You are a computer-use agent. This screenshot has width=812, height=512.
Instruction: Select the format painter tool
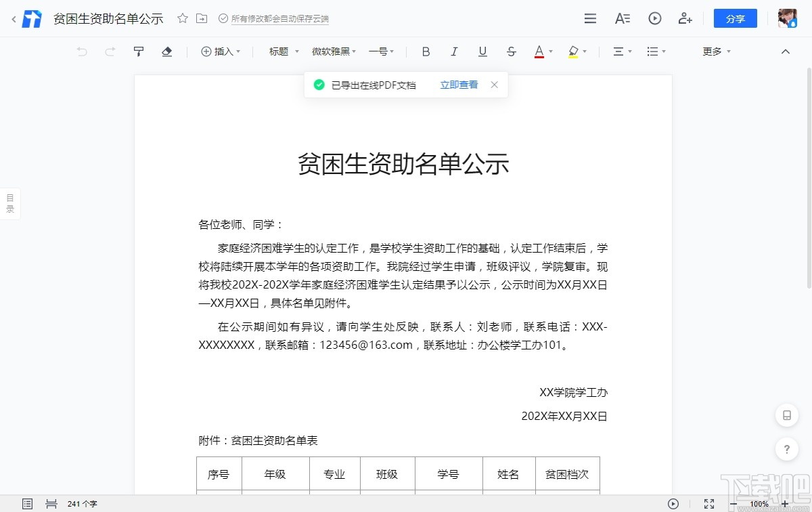(138, 51)
